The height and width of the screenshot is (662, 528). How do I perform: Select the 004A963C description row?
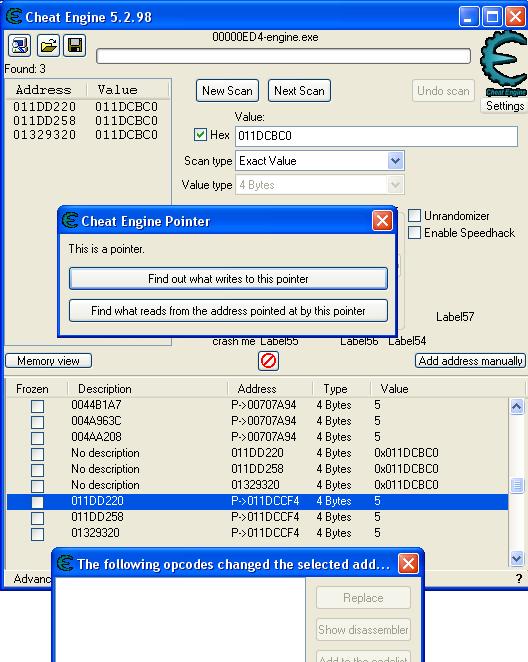(96, 421)
